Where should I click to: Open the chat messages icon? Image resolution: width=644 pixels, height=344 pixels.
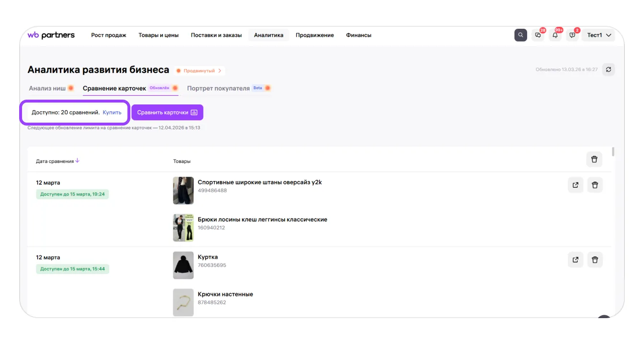pos(538,35)
